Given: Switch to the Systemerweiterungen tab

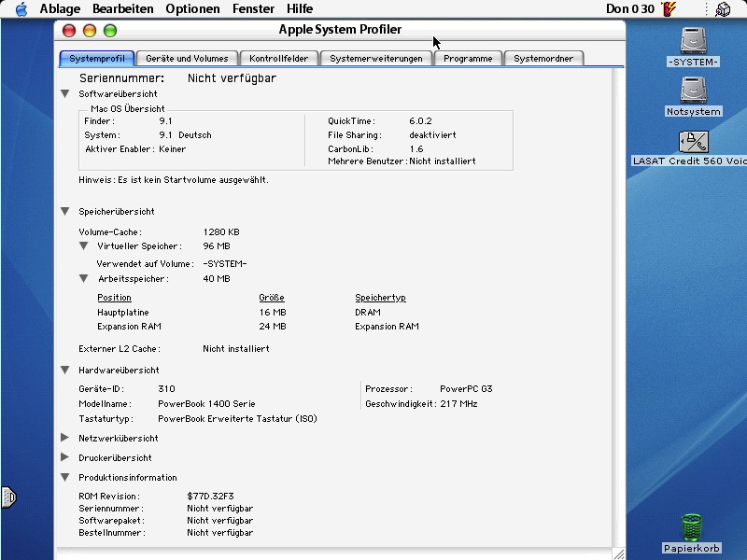Looking at the screenshot, I should tap(376, 59).
